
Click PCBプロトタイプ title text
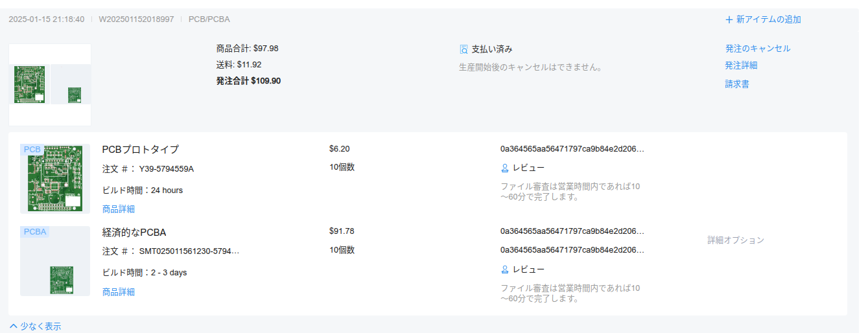tap(141, 150)
